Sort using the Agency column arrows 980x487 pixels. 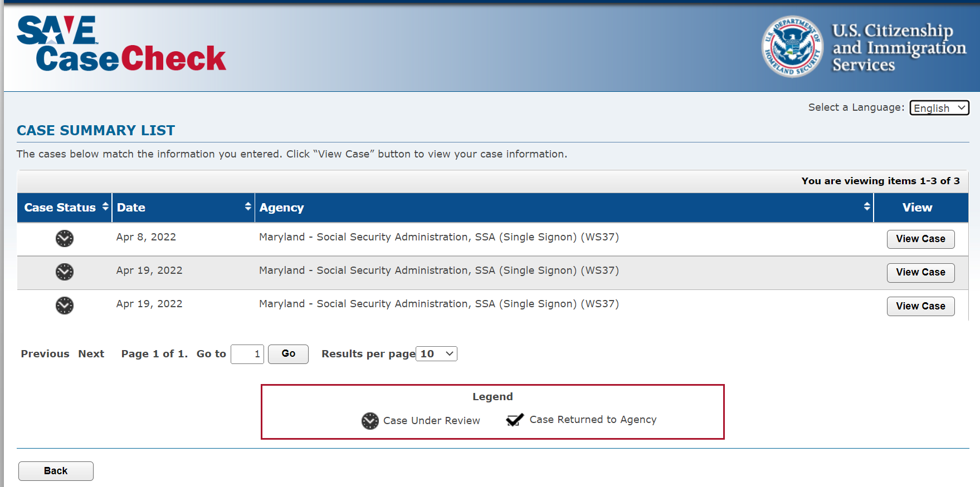(867, 206)
